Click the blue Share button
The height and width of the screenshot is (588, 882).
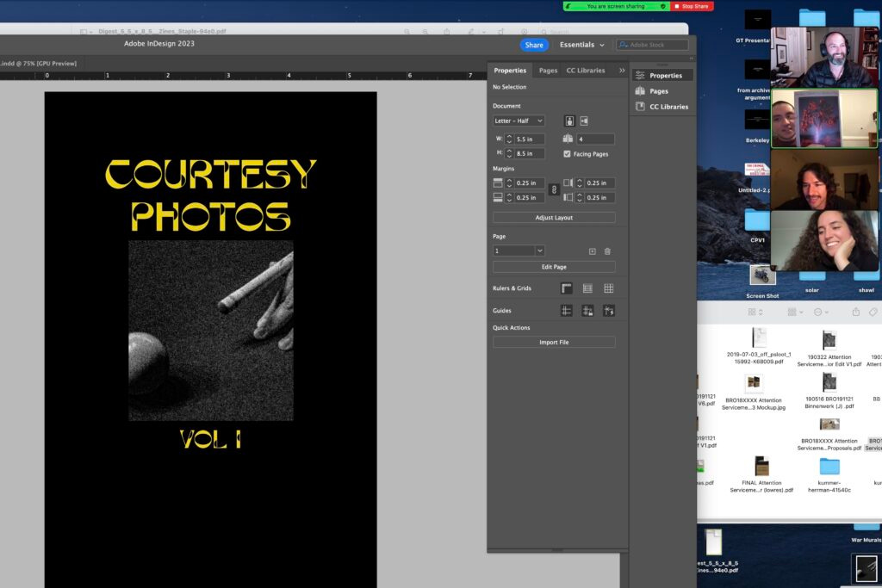coord(534,45)
